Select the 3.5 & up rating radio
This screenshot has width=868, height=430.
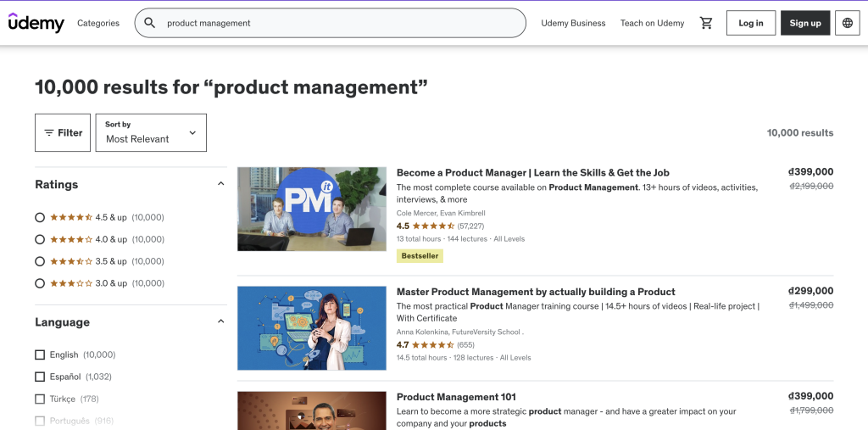pyautogui.click(x=40, y=261)
